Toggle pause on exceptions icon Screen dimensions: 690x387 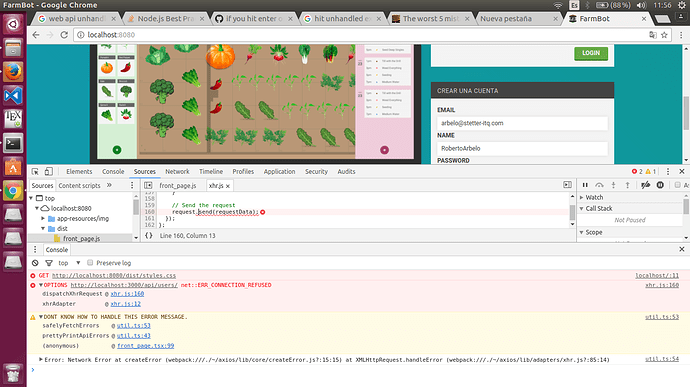tap(660, 185)
